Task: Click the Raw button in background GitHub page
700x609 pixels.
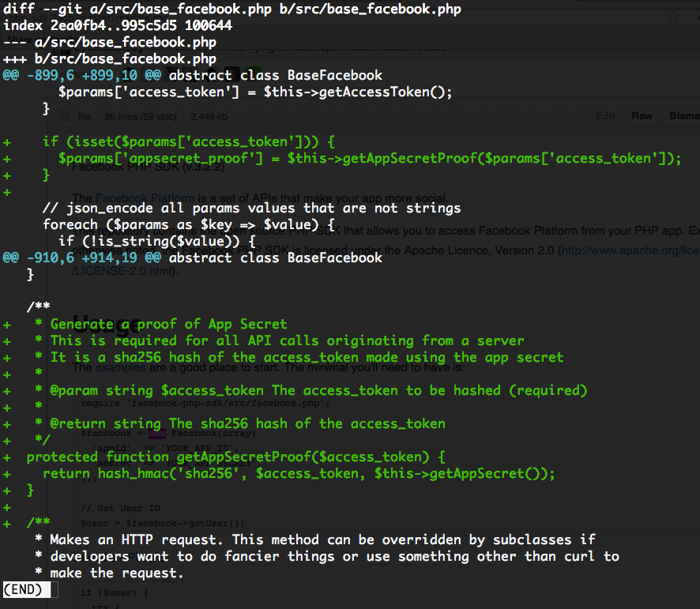Action: pyautogui.click(x=642, y=116)
